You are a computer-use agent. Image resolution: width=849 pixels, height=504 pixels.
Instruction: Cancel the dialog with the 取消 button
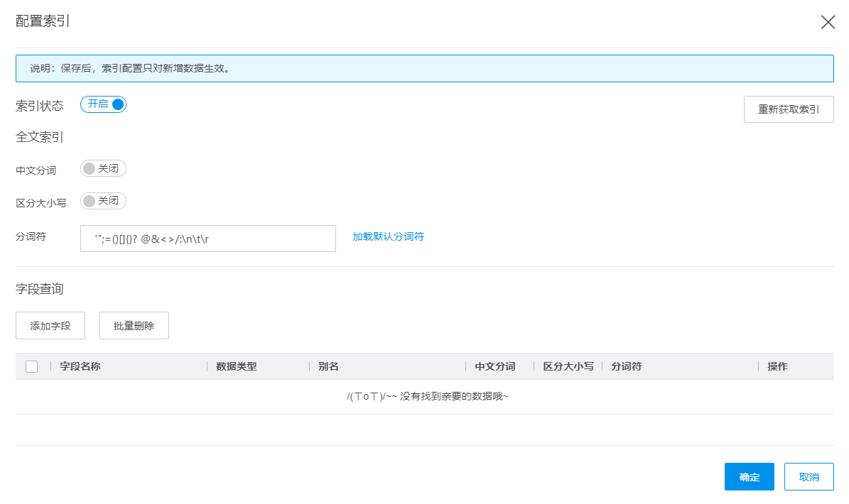tap(809, 477)
